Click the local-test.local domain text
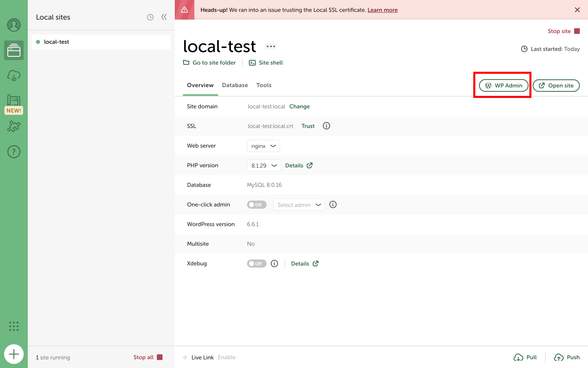588x368 pixels. [x=266, y=106]
